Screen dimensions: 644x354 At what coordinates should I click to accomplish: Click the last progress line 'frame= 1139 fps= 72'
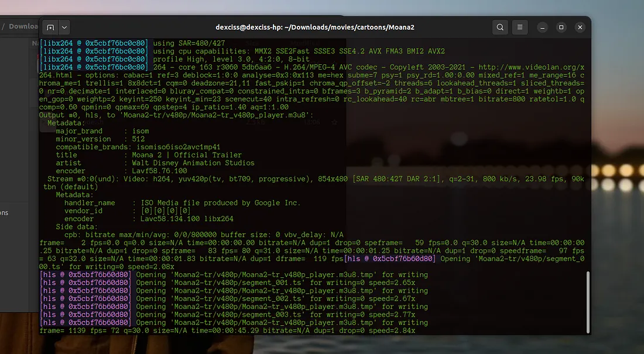click(228, 331)
